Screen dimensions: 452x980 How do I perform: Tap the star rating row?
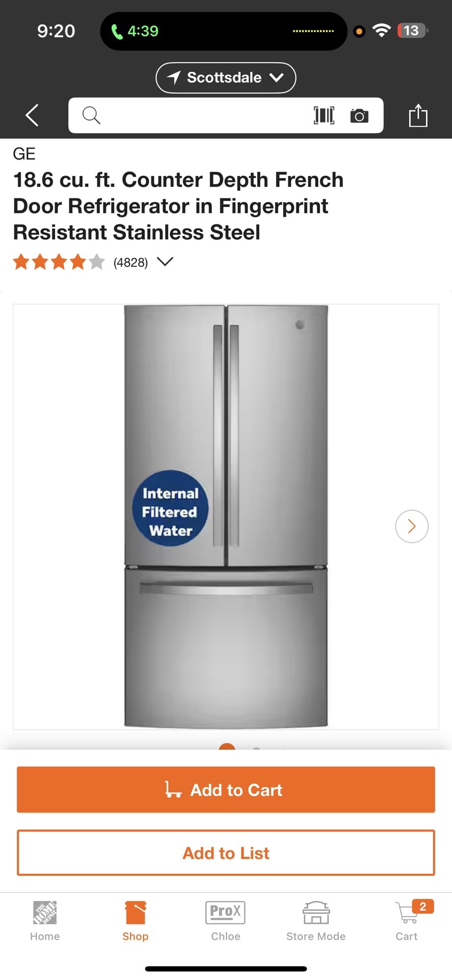59,262
